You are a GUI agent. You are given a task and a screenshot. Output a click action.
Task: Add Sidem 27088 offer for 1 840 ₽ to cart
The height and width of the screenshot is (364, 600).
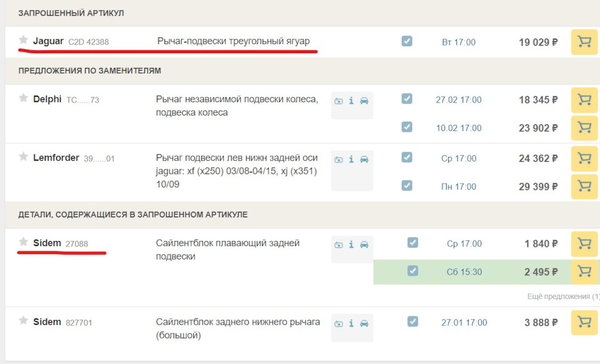584,243
